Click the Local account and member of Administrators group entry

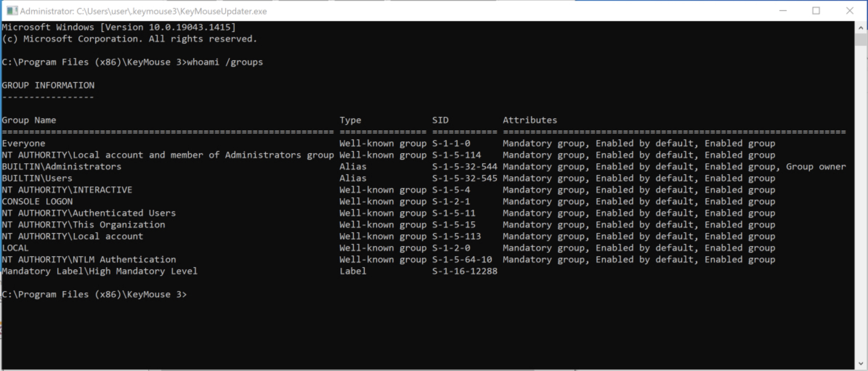point(168,155)
